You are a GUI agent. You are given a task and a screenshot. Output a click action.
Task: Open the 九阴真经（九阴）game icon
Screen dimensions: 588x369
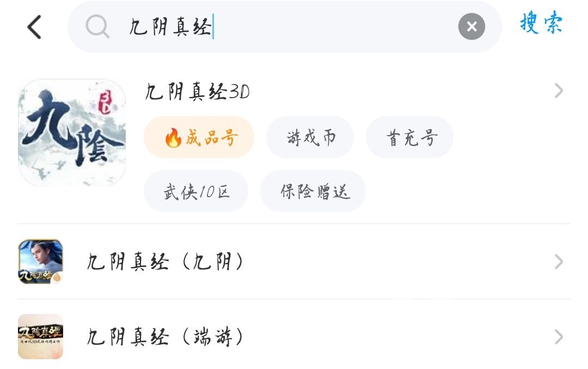[x=40, y=262]
